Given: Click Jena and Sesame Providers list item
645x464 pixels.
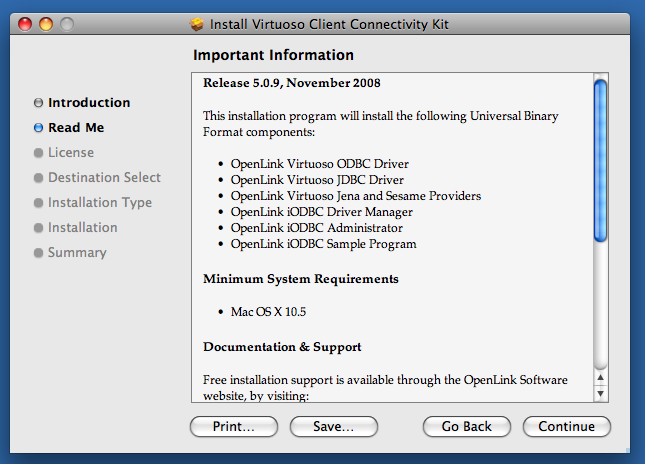Looking at the screenshot, I should tap(356, 196).
